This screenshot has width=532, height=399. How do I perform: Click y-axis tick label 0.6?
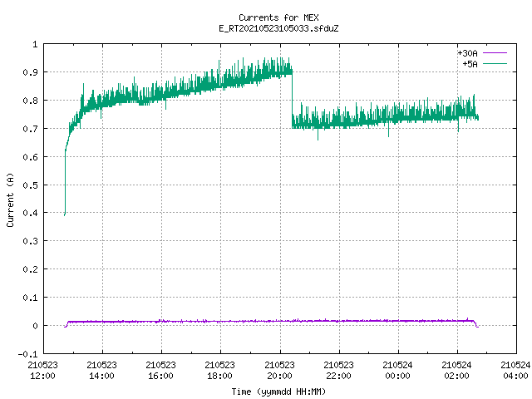(x=30, y=157)
